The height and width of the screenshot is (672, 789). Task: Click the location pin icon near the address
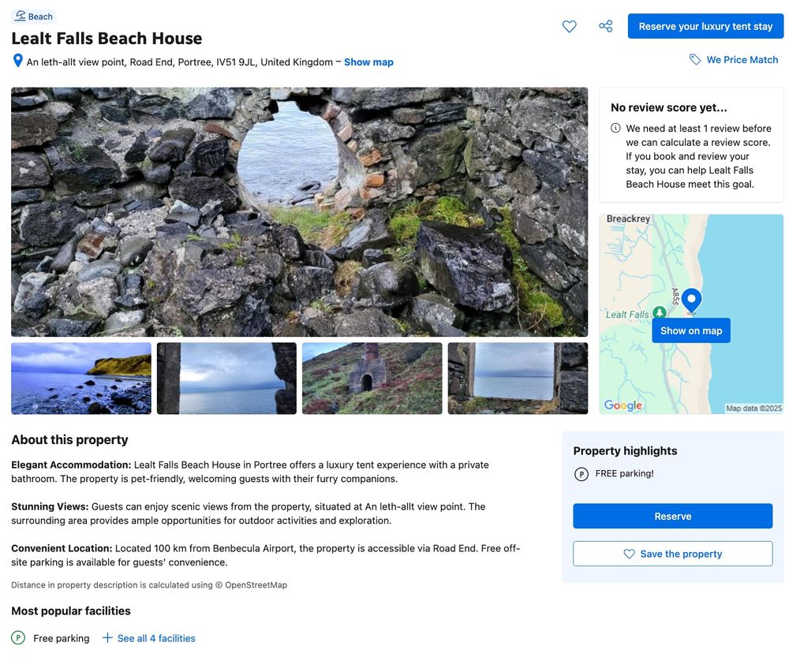[17, 59]
